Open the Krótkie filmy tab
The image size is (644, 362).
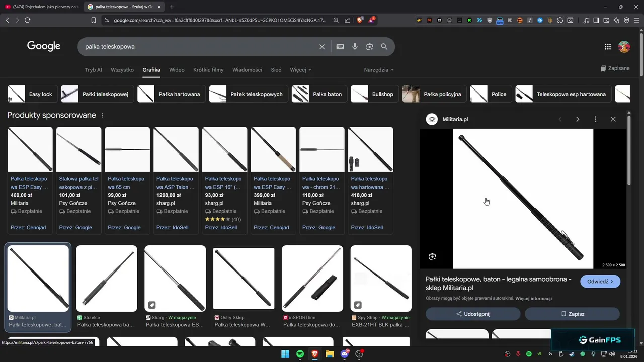(208, 70)
